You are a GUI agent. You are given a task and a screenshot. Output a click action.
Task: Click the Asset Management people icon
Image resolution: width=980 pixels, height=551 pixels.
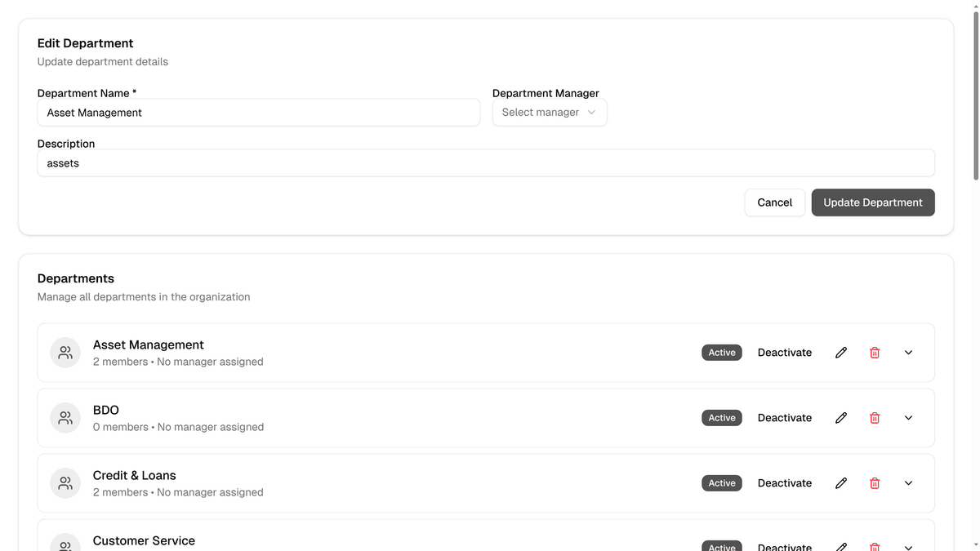[x=65, y=353]
